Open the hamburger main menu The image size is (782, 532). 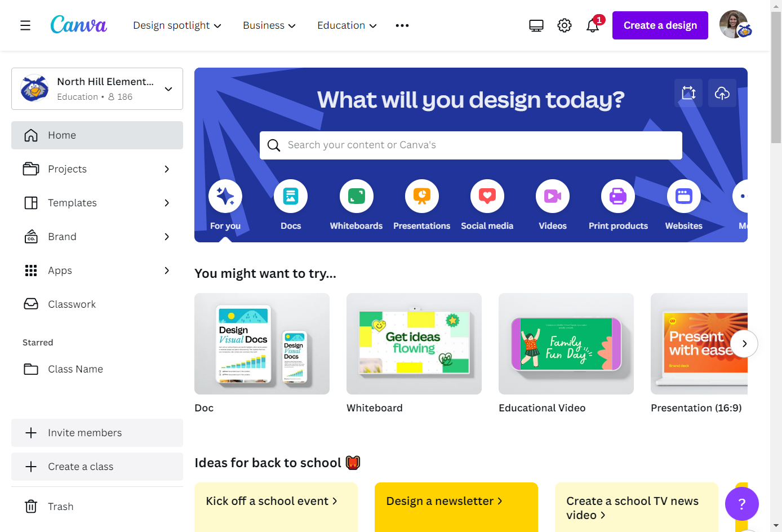[25, 25]
